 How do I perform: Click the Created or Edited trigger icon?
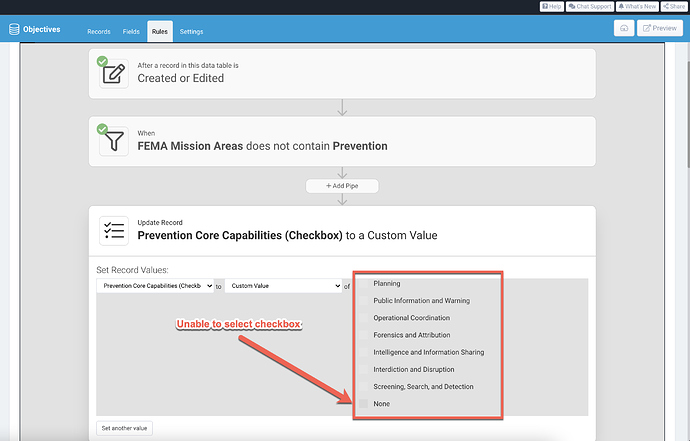(114, 74)
